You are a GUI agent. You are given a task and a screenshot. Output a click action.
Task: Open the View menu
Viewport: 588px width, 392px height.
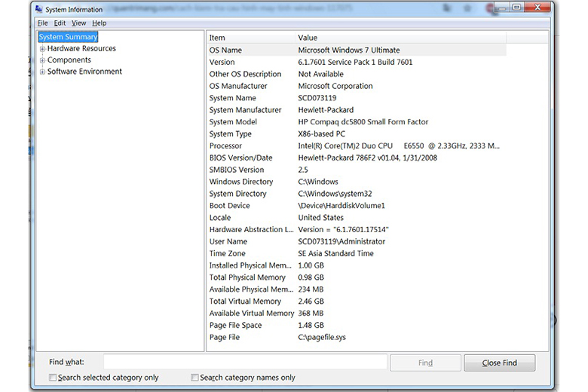coord(78,23)
